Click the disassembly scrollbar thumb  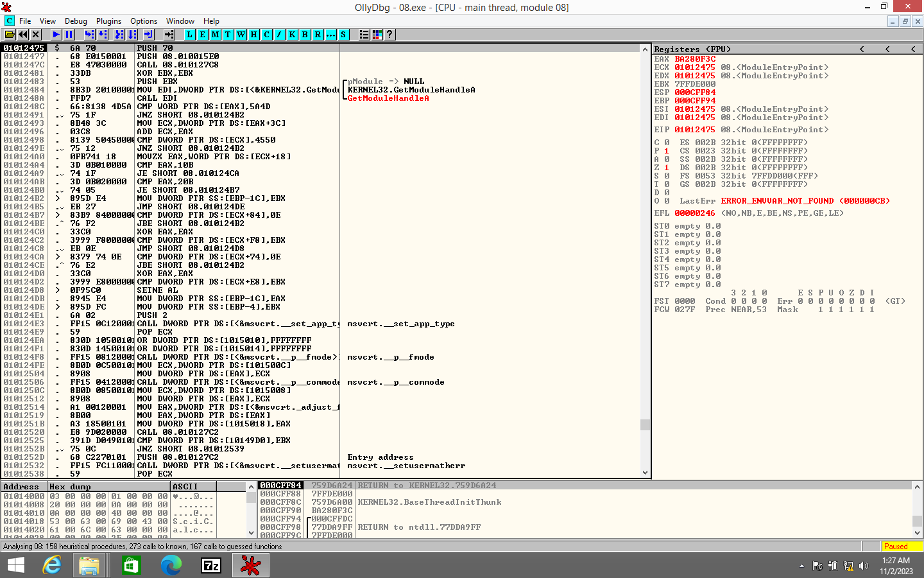(645, 425)
